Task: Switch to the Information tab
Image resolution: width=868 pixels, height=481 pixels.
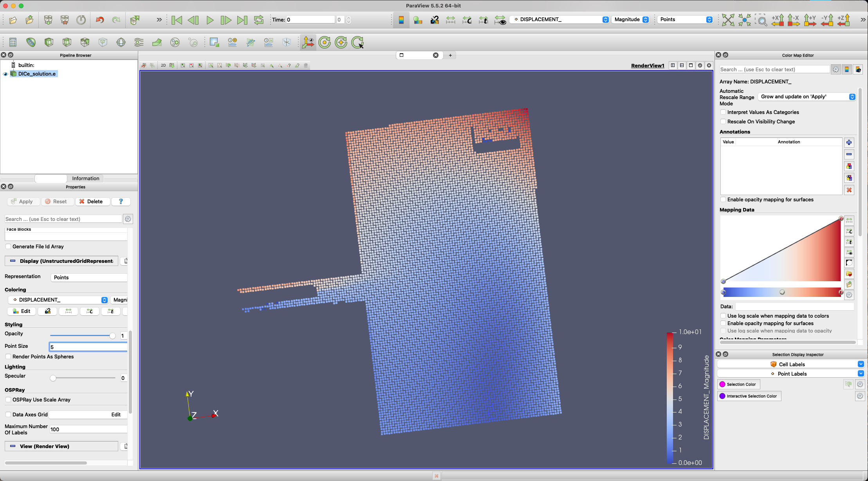Action: 85,178
